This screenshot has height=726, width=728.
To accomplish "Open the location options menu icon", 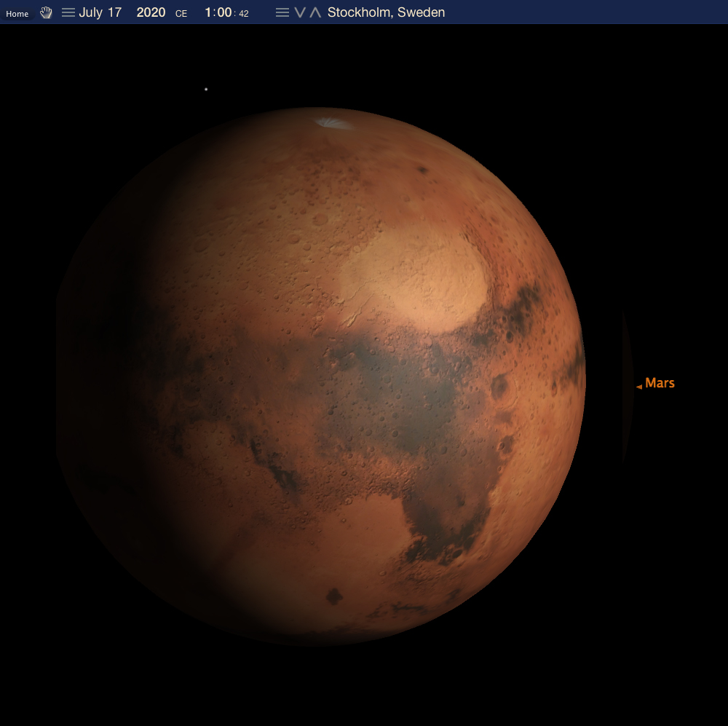I will (282, 12).
